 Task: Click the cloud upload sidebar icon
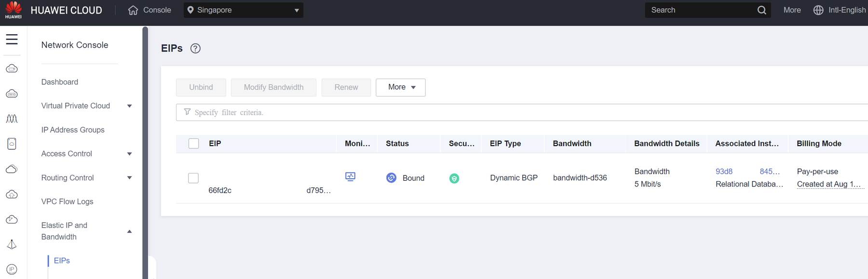click(12, 194)
